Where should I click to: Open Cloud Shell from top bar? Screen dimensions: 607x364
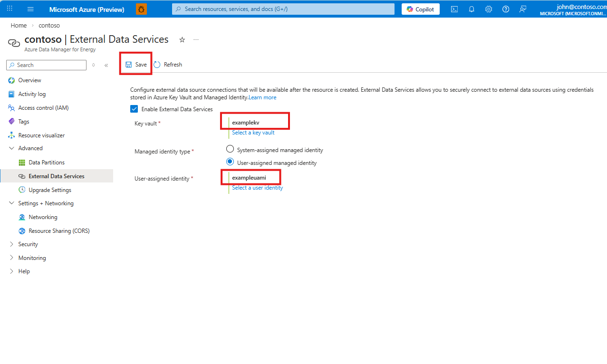tap(454, 9)
